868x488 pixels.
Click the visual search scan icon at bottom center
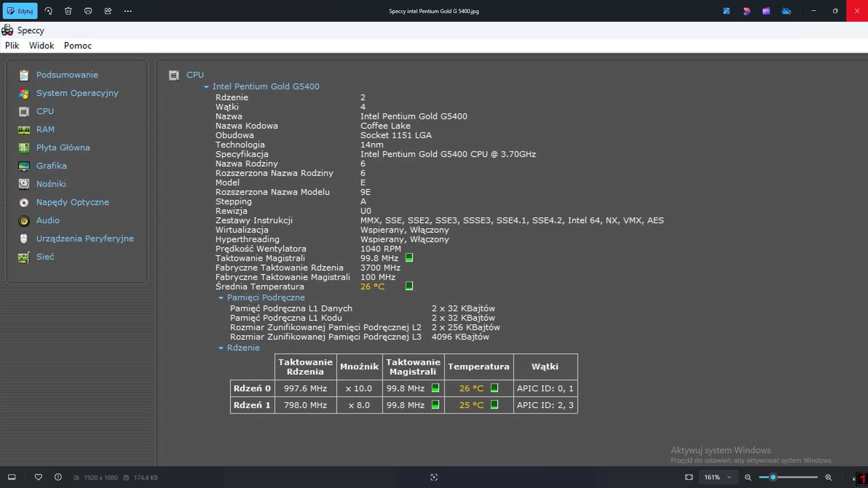point(434,477)
